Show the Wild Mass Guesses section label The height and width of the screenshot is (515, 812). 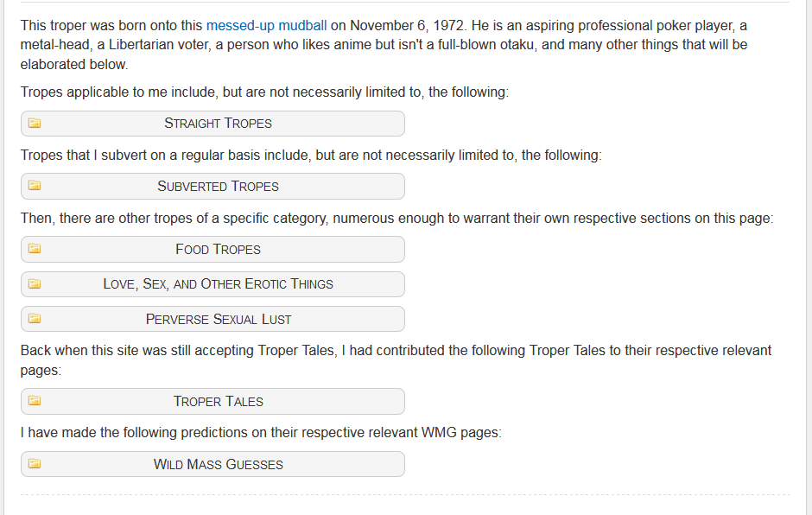click(218, 464)
